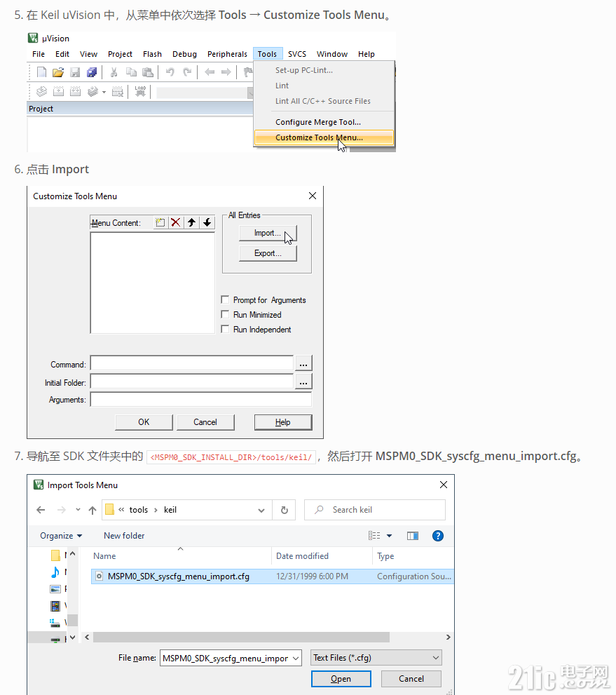Viewport: 616px width, 695px height.
Task: Open the recent locations dropdown arrow
Action: pyautogui.click(x=78, y=510)
